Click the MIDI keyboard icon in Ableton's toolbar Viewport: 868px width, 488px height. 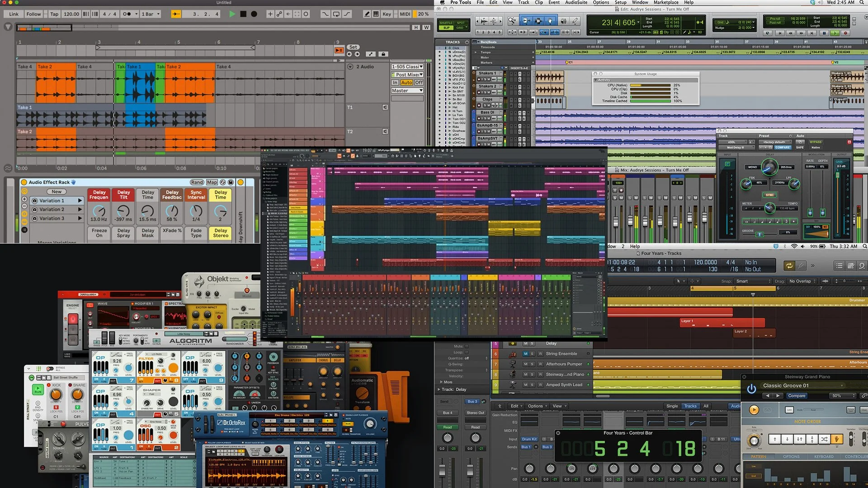pos(377,14)
